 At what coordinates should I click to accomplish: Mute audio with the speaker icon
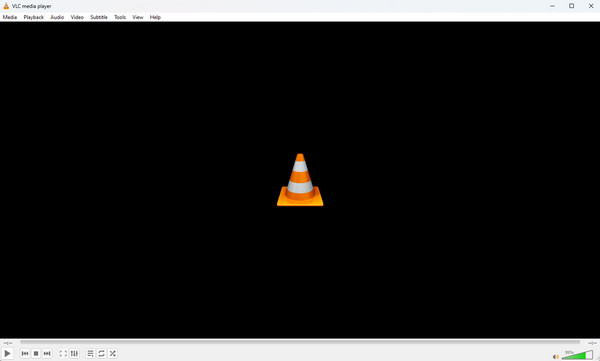pos(556,356)
